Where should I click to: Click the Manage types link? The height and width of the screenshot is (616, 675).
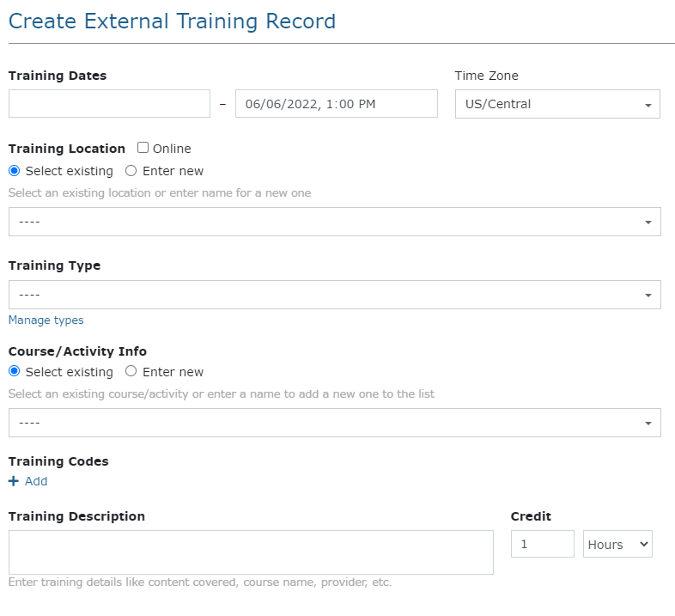[x=46, y=320]
